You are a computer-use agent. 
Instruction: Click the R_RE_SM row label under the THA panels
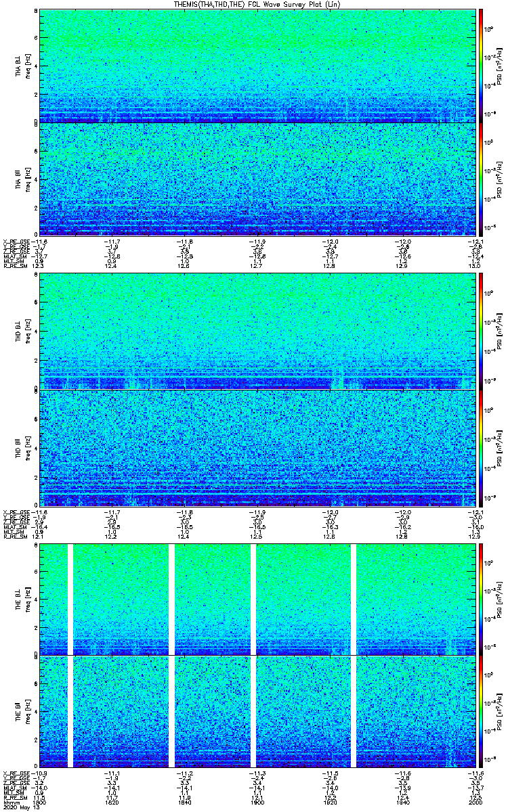(14, 267)
